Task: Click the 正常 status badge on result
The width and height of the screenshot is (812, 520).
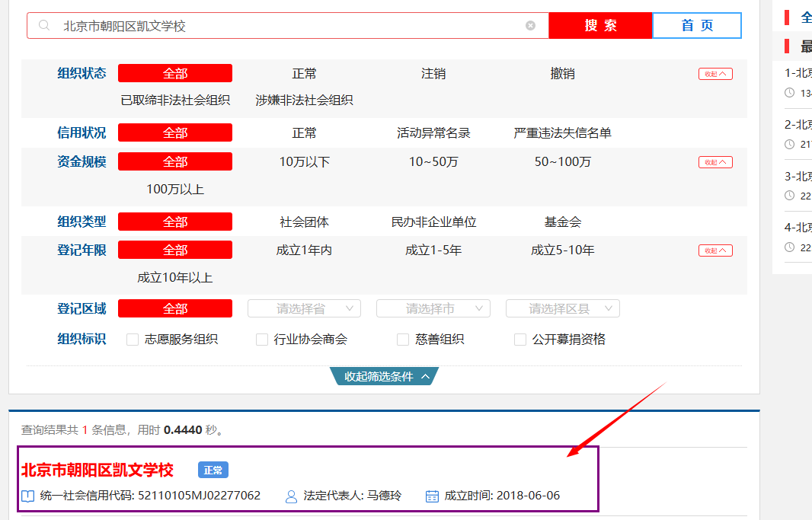Action: coord(213,471)
